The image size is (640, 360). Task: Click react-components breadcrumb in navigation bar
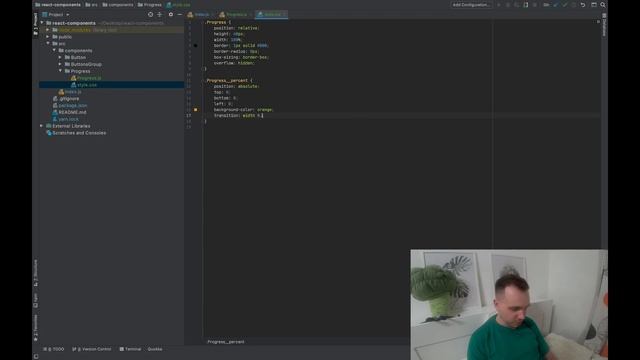point(58,5)
